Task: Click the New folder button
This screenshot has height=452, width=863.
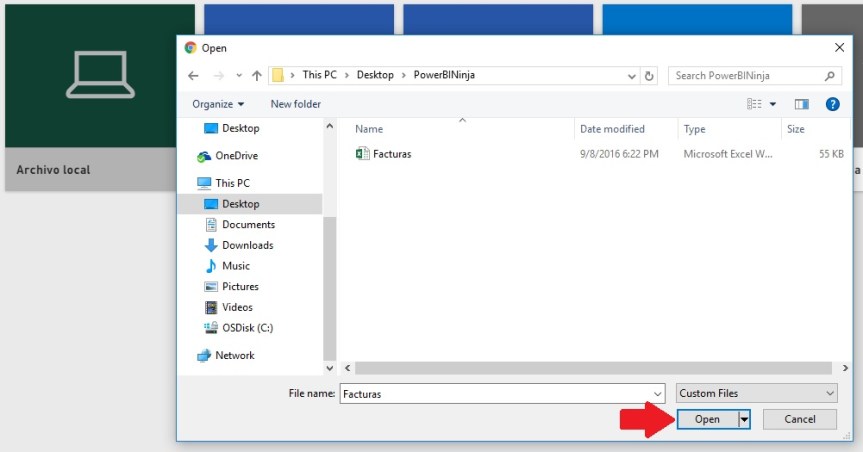Action: [x=296, y=104]
